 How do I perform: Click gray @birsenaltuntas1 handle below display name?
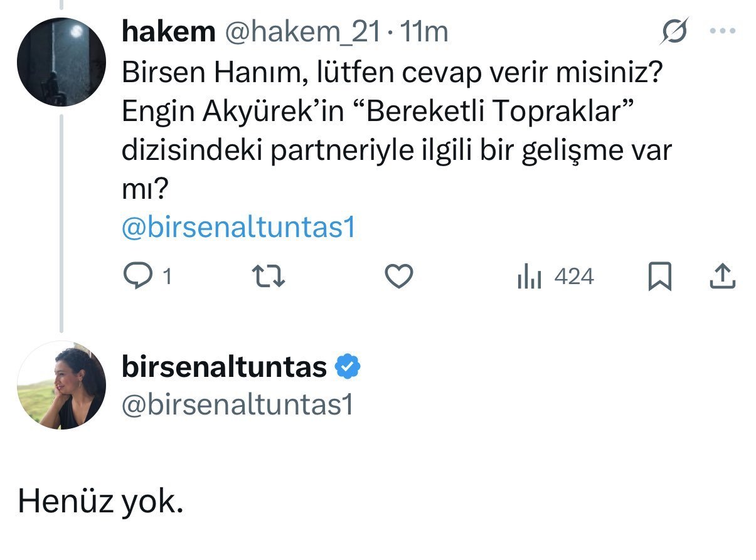tap(237, 405)
